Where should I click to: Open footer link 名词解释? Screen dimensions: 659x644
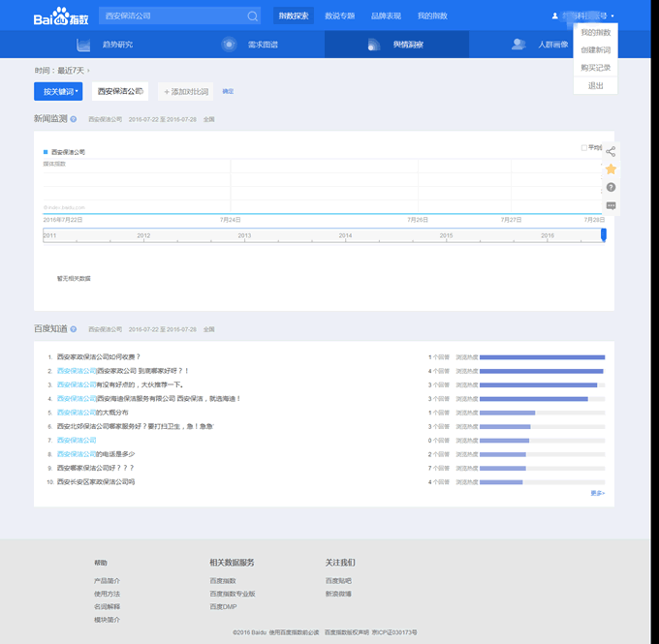(107, 606)
